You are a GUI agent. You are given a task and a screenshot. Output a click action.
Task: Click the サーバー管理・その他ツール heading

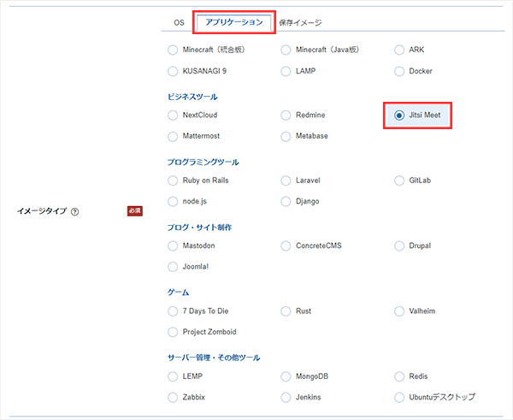click(214, 358)
